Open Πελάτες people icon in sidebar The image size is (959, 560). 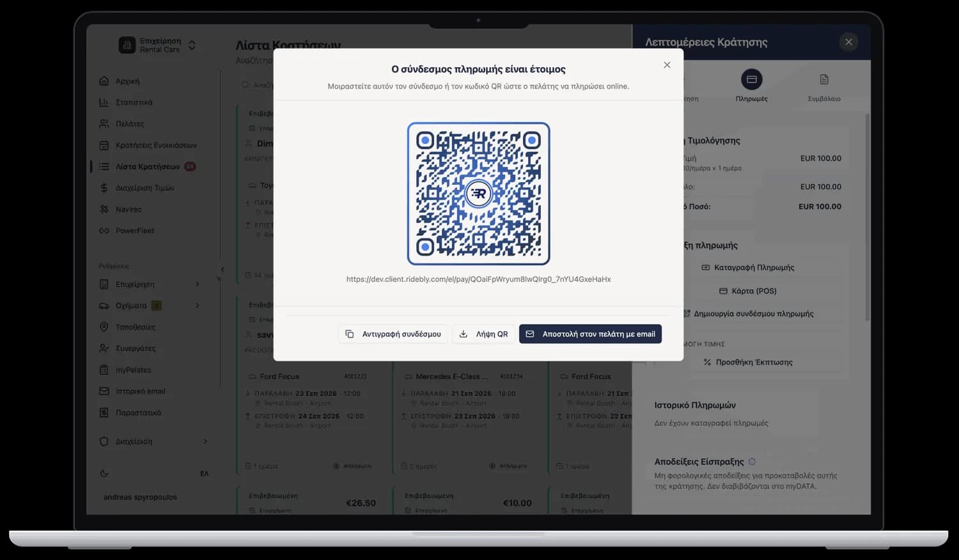(x=104, y=123)
